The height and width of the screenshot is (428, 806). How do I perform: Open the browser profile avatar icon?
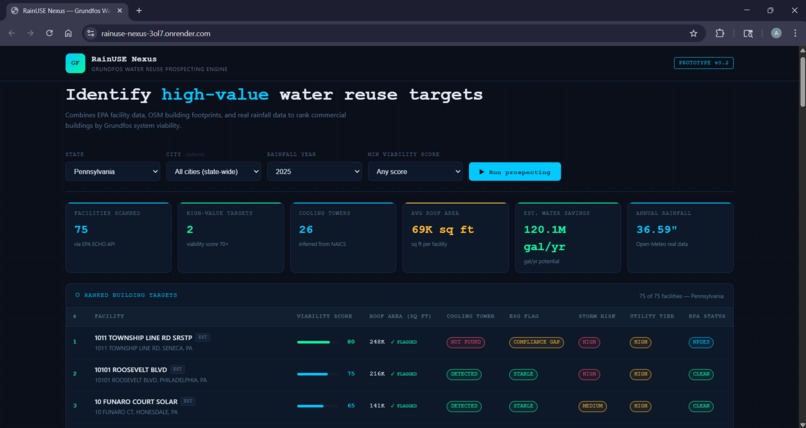coord(776,33)
